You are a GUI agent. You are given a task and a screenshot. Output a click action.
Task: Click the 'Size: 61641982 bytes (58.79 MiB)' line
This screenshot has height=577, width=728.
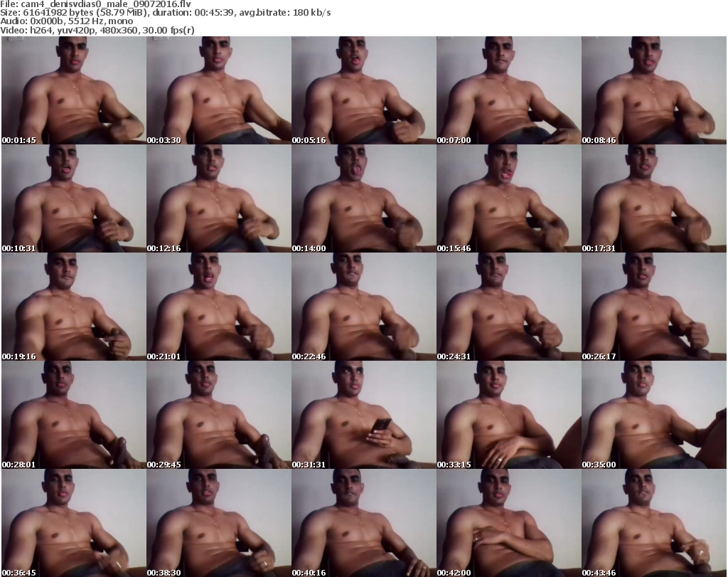(165, 13)
